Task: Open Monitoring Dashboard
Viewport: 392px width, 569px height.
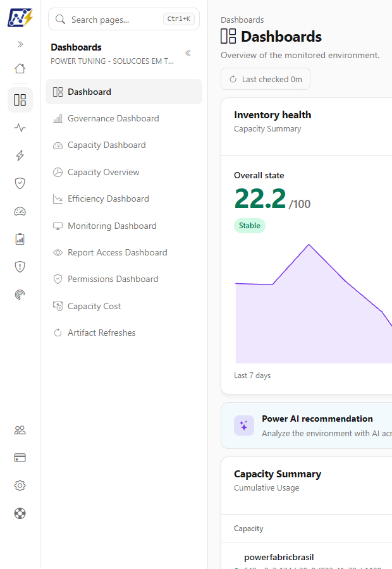Action: [x=124, y=226]
